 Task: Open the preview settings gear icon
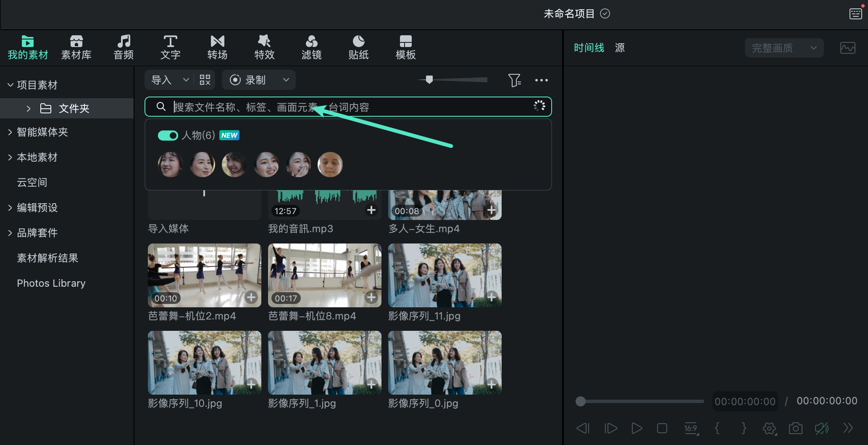point(769,428)
